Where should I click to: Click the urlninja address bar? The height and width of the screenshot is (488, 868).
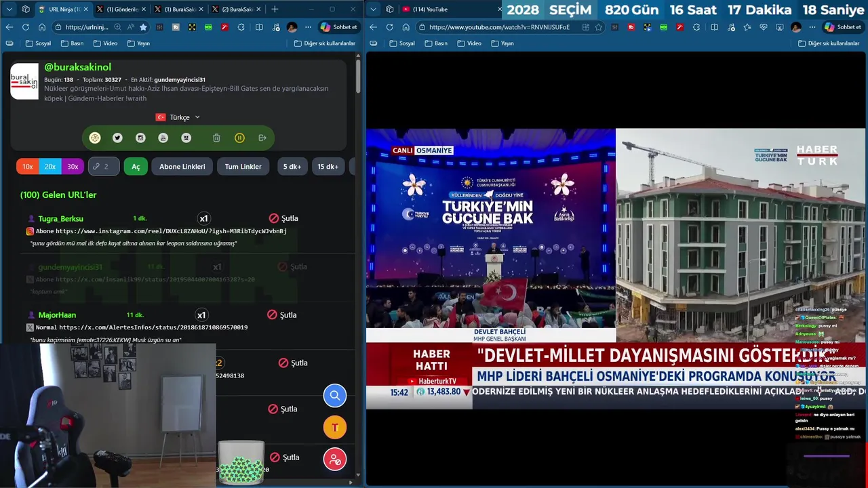pos(87,27)
